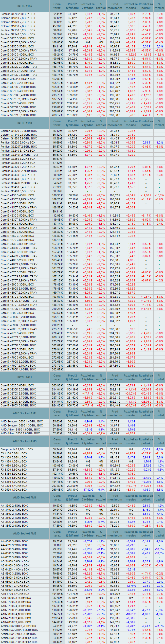Click the -4,95 € two-week difference for A8-3820
The height and width of the screenshot is (644, 165).
88,522
